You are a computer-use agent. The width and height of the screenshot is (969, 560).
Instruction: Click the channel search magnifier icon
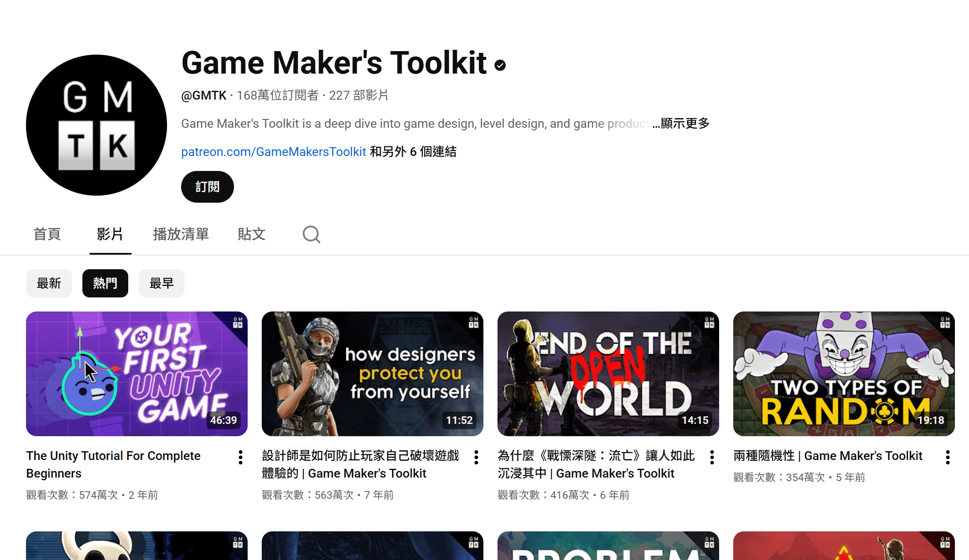tap(311, 234)
